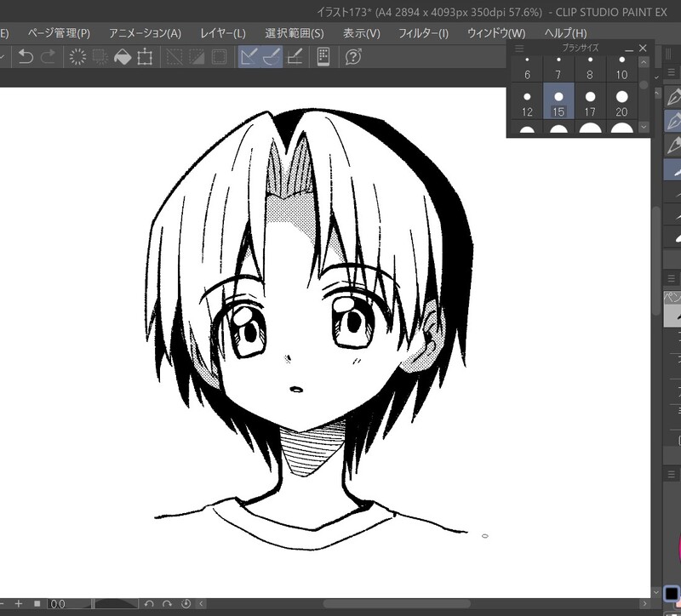Toggle Snap to Grid
Viewport: 681px width, 616px height.
pyautogui.click(x=295, y=56)
